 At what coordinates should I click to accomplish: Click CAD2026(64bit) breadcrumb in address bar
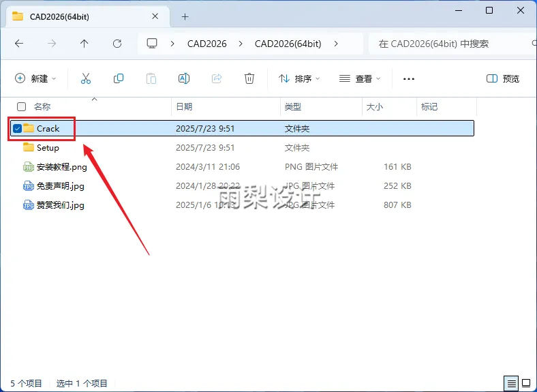[x=288, y=44]
